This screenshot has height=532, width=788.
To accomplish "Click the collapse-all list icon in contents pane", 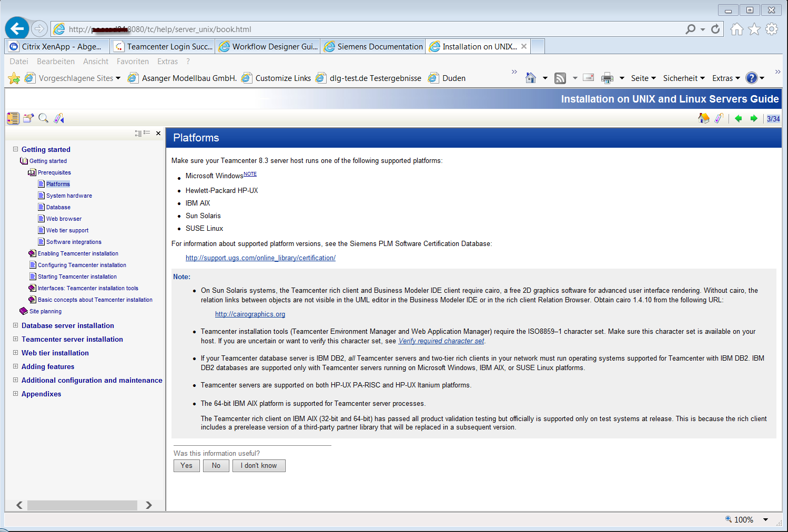I will 147,133.
